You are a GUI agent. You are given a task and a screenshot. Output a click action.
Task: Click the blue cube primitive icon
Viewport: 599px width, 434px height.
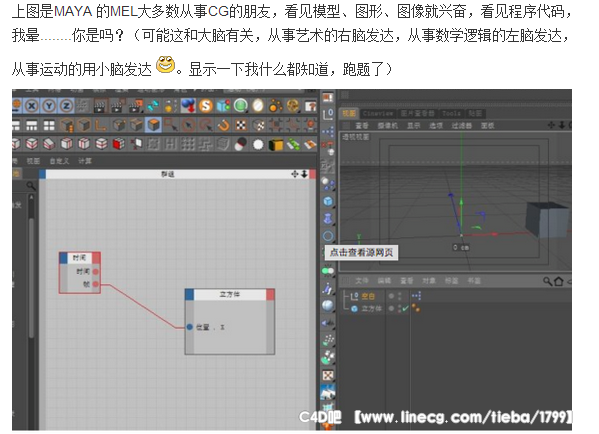point(328,201)
